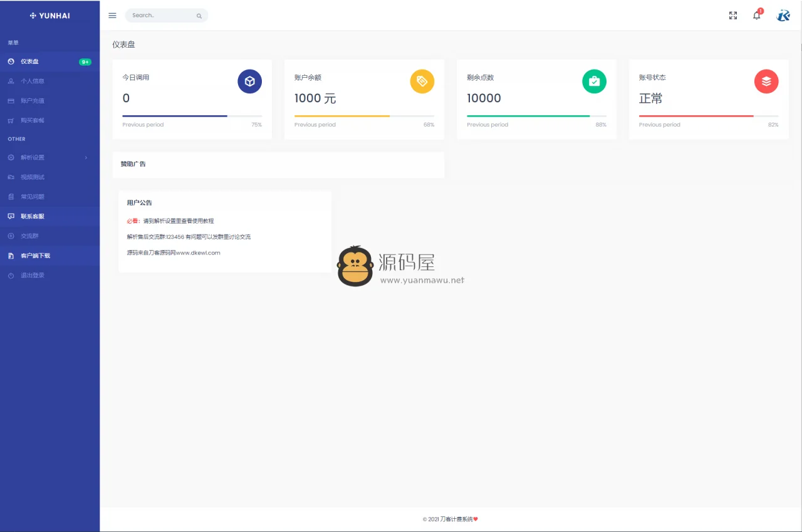Toggle the sidebar with the hamburger icon
The width and height of the screenshot is (802, 532).
112,15
